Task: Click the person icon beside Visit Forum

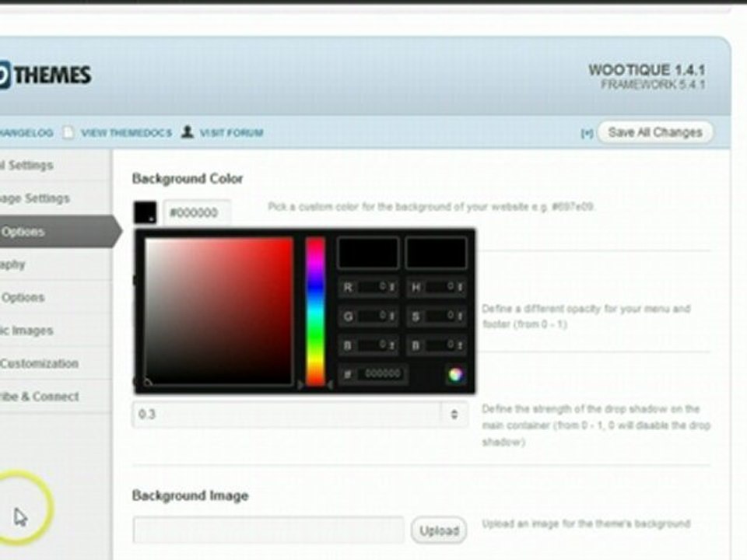Action: pos(188,132)
